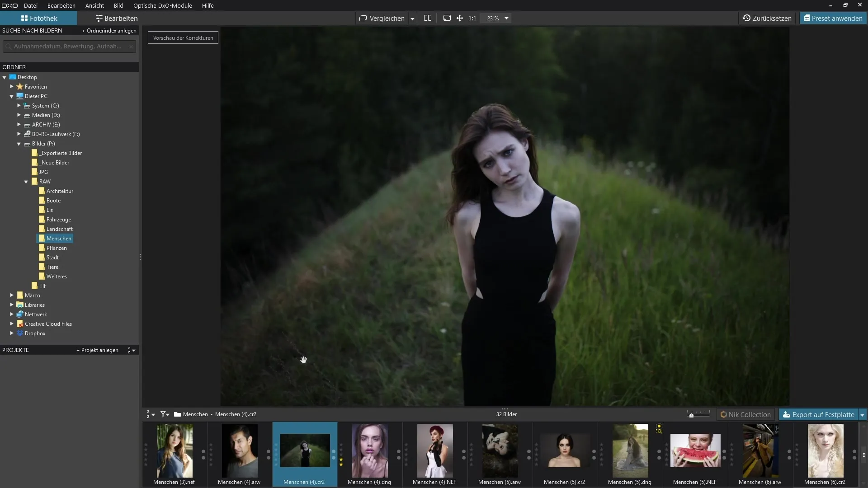Select the Menschen (5).NEF watermelon thumbnail
Viewport: 868px width, 488px height.
695,450
